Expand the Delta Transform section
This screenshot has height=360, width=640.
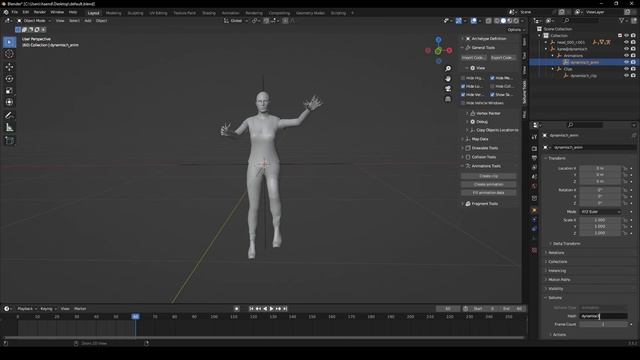point(566,243)
